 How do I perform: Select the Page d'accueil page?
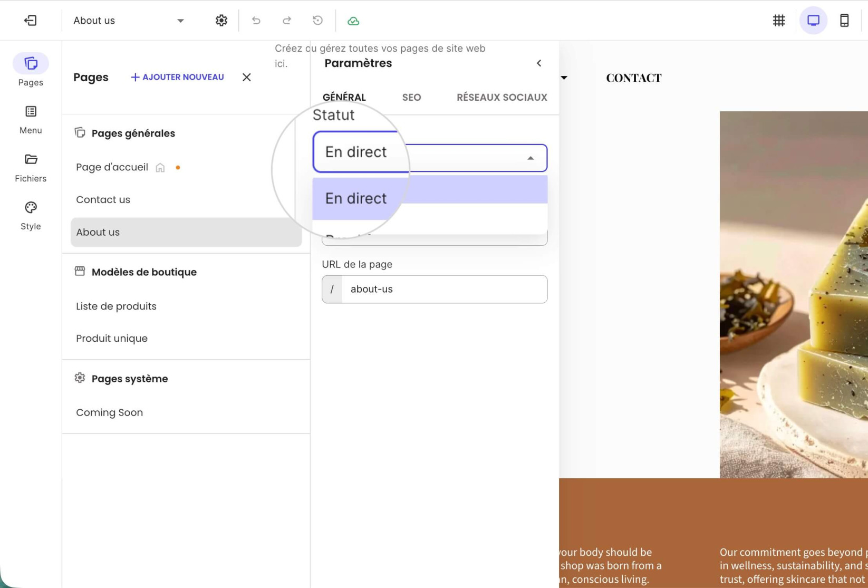click(x=112, y=167)
